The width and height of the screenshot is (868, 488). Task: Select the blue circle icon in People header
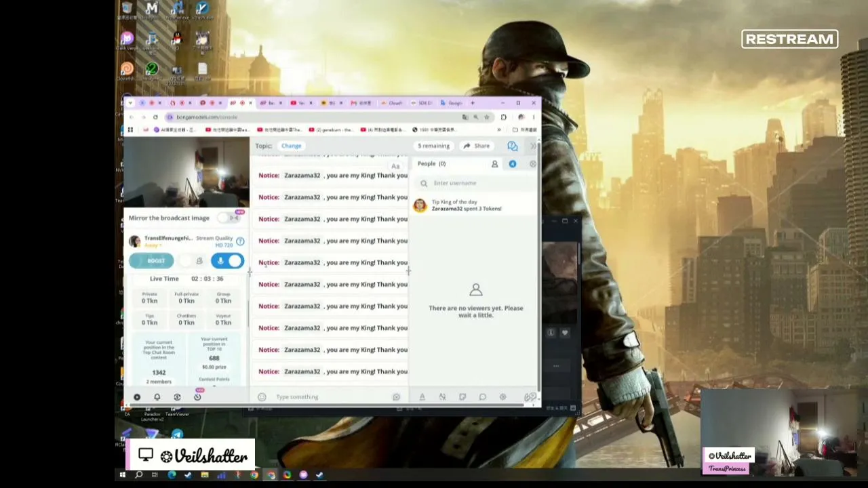pyautogui.click(x=513, y=164)
